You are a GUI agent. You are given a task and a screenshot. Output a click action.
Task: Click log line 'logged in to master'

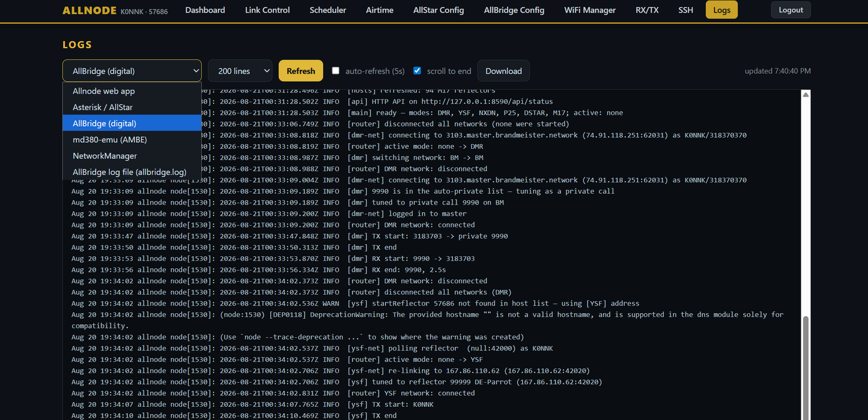click(269, 214)
